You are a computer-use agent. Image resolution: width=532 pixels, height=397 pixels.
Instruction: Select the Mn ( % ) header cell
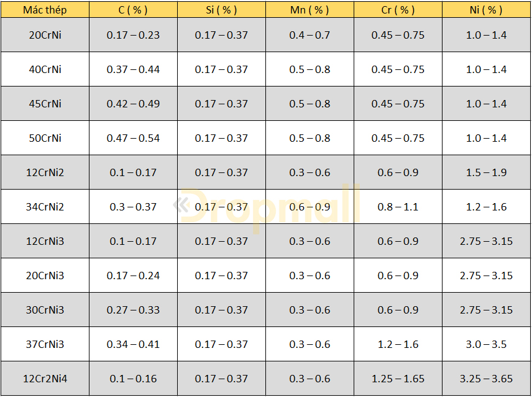pyautogui.click(x=310, y=10)
